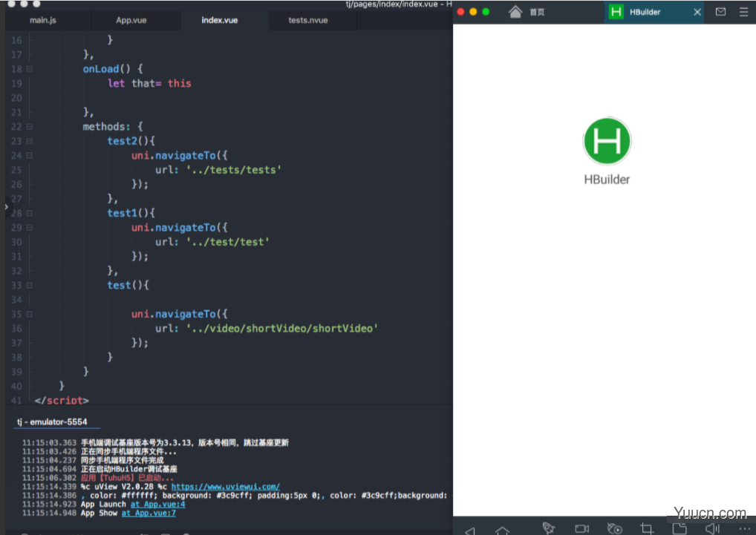Click the closing script tag at line 41
Screen dimensions: 756x535
pyautogui.click(x=62, y=400)
